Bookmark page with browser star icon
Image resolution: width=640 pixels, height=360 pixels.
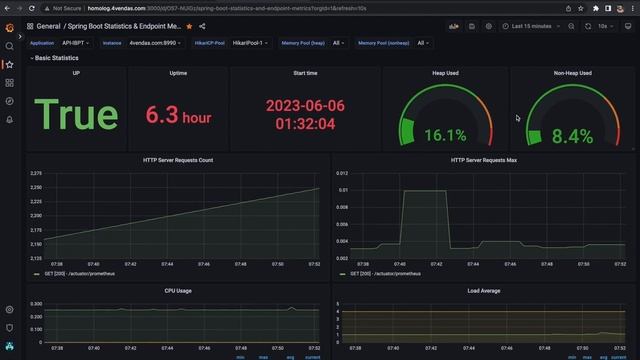(580, 8)
